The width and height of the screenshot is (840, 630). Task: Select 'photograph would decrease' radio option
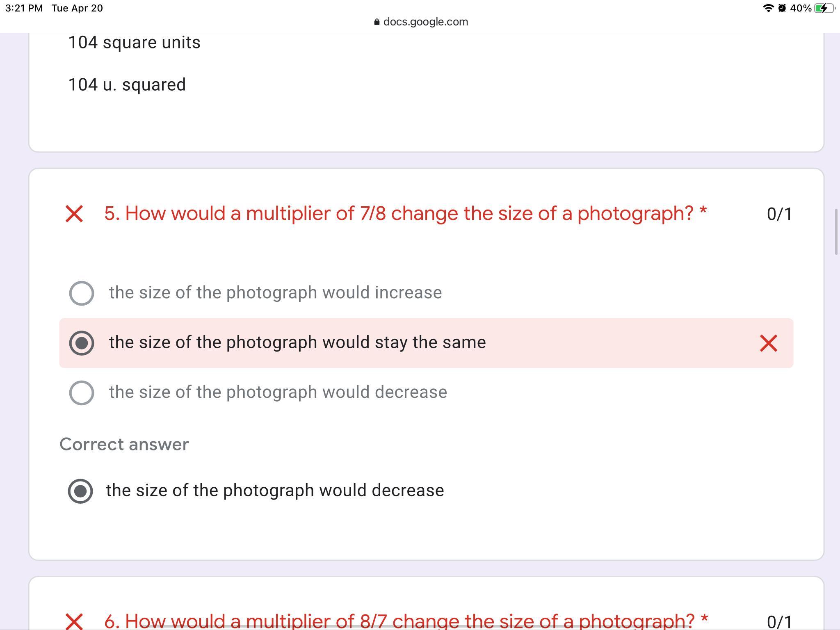[x=82, y=393]
